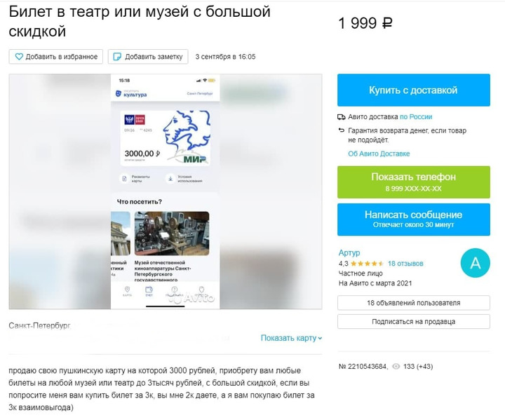Image resolution: width=505 pixels, height=420 pixels.
Task: Buy with delivery via Купить с доставкой
Action: pyautogui.click(x=414, y=90)
